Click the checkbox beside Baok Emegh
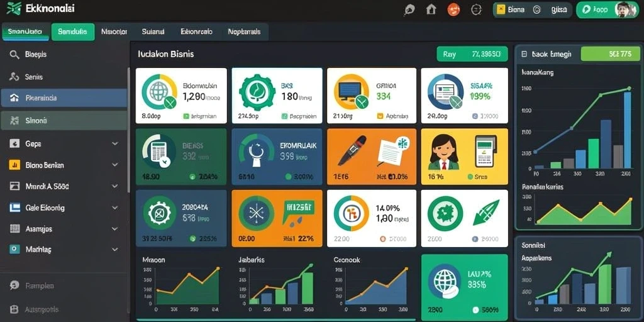This screenshot has width=644, height=322. click(x=524, y=54)
